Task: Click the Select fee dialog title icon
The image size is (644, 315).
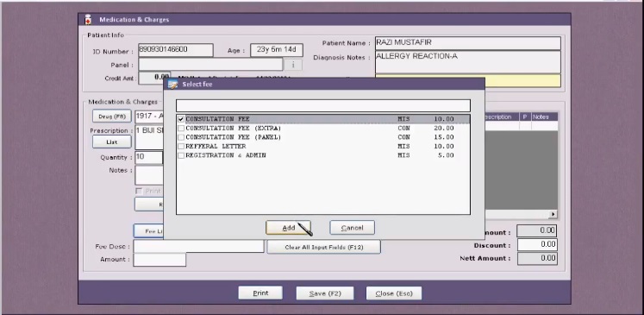Action: pos(173,85)
